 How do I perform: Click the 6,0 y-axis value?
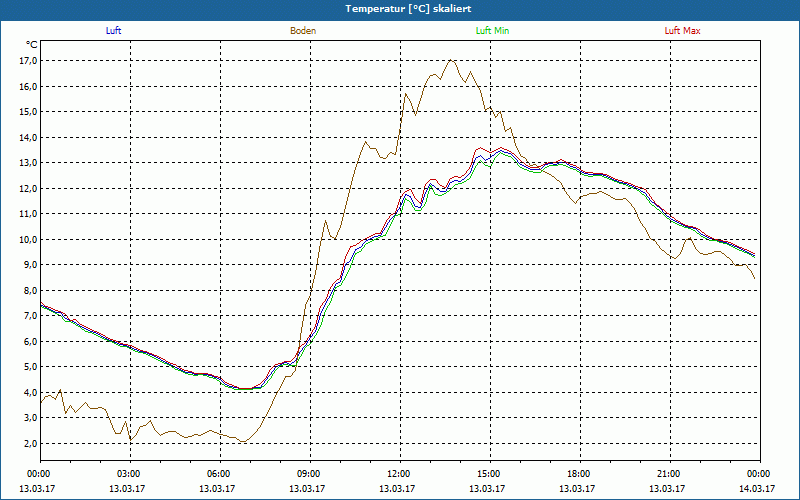[30, 341]
